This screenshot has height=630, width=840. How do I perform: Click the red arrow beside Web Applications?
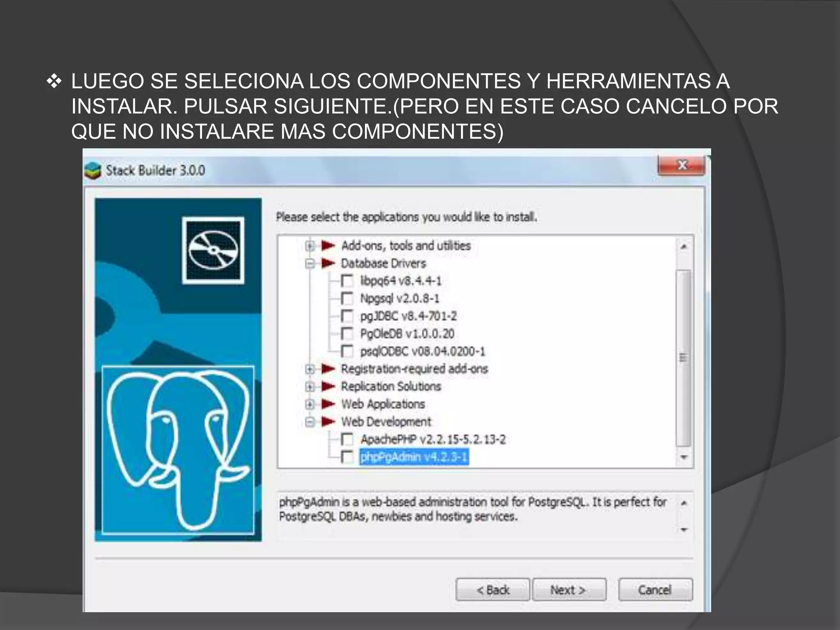tap(328, 404)
